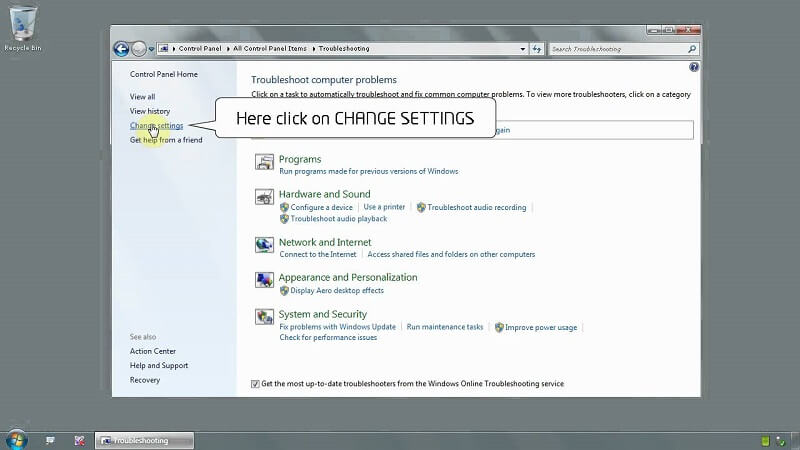Open Control Panel Home link
This screenshot has height=450, width=800.
(x=163, y=74)
